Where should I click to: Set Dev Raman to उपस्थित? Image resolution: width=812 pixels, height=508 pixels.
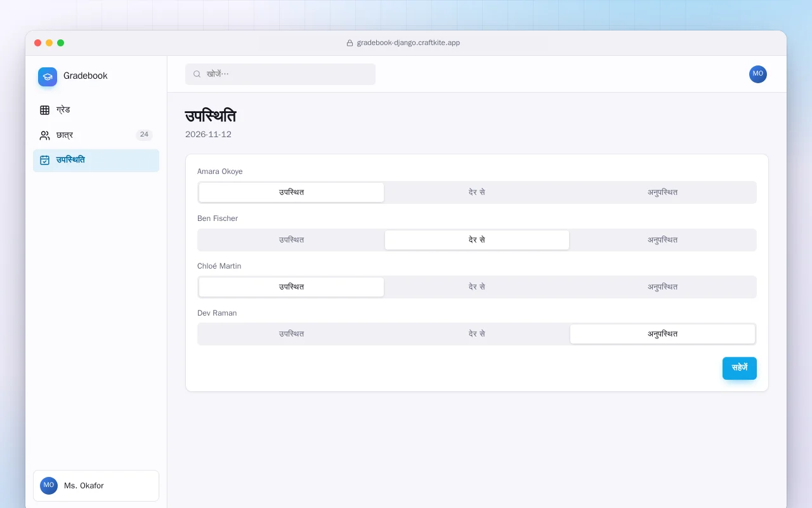[x=291, y=334]
